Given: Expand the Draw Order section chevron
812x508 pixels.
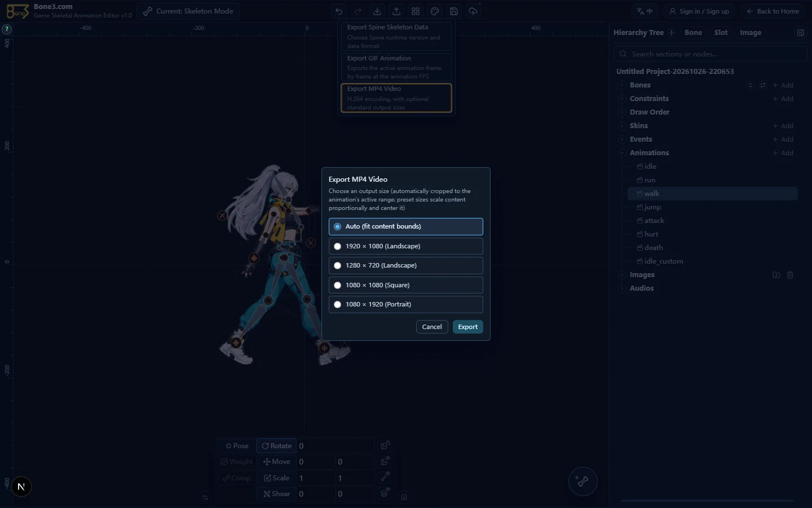Looking at the screenshot, I should [621, 112].
